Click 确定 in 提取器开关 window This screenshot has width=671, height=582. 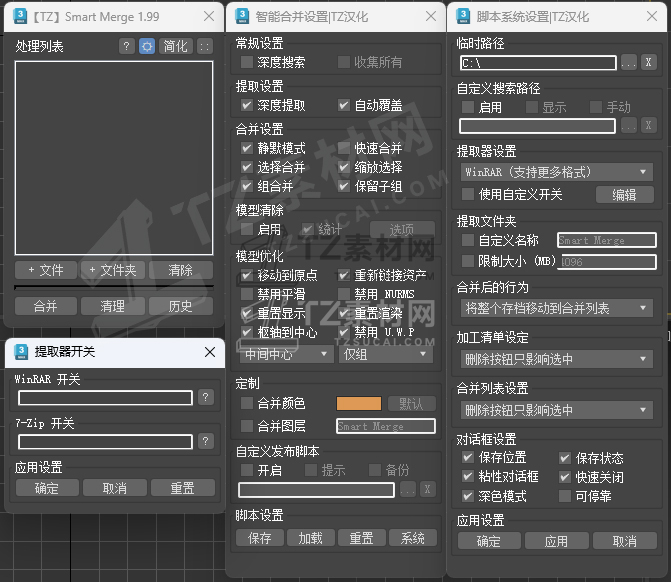pyautogui.click(x=47, y=488)
